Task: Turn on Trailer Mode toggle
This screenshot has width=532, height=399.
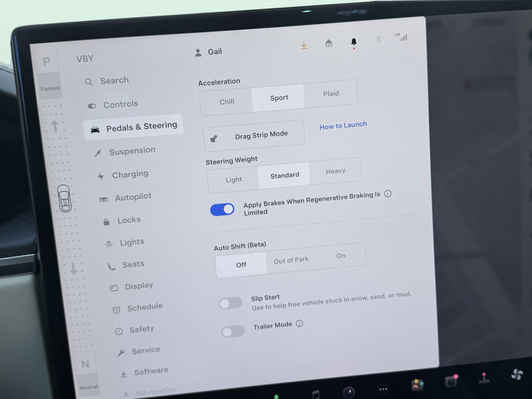Action: pos(233,332)
